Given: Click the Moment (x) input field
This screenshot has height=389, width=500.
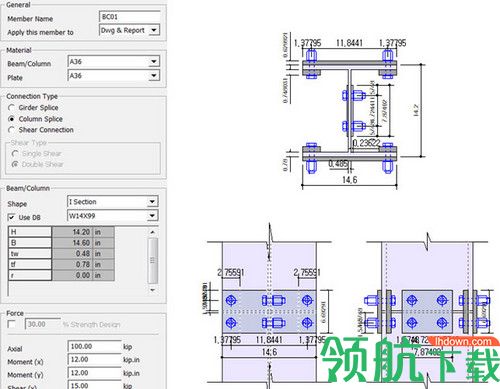Looking at the screenshot, I should [95, 360].
